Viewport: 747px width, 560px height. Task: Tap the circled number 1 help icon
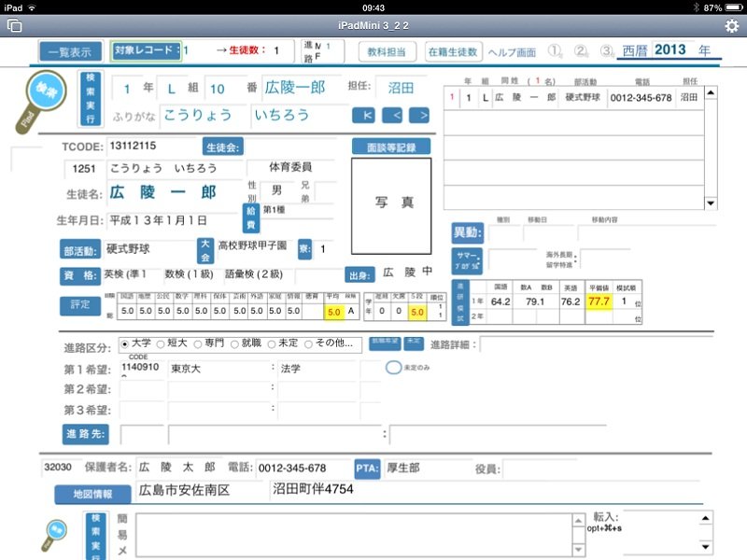click(x=555, y=50)
